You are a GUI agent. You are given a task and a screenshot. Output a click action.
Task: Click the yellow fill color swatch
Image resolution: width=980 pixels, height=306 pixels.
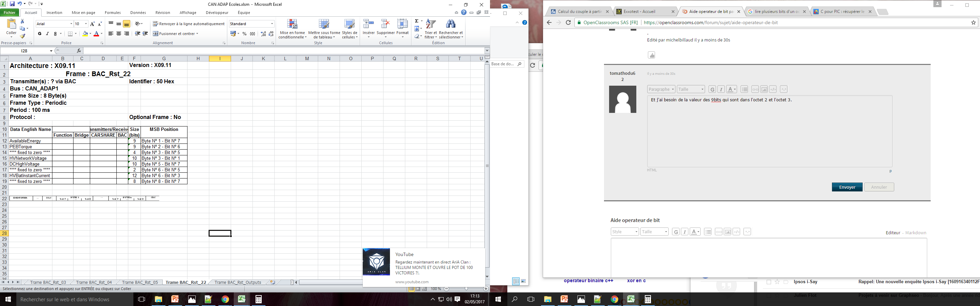(85, 34)
